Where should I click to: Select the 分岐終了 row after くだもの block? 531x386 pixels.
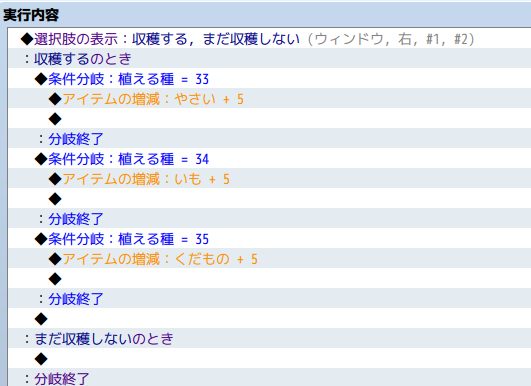(x=270, y=298)
